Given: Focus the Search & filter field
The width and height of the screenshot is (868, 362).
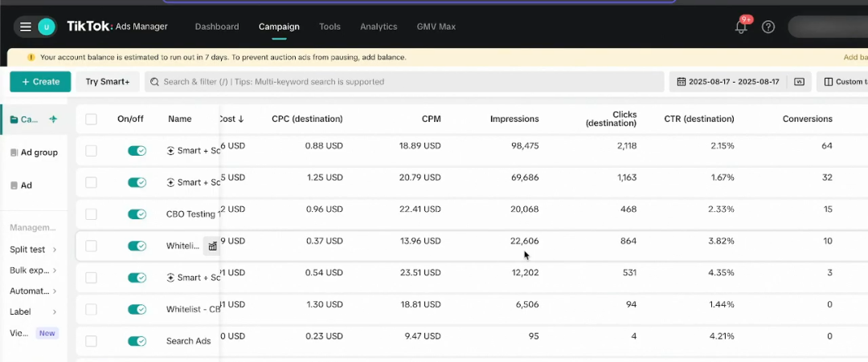Looking at the screenshot, I should [402, 82].
